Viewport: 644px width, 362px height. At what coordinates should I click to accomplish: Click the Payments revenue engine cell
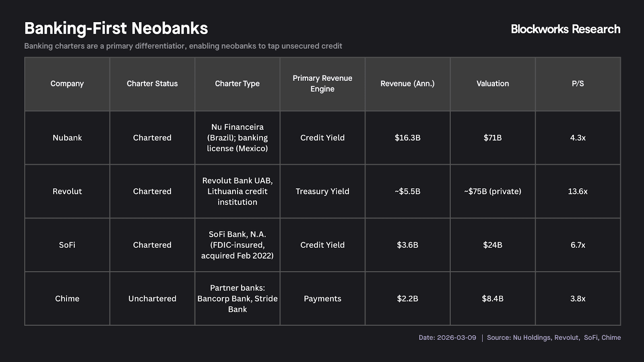coord(322,298)
